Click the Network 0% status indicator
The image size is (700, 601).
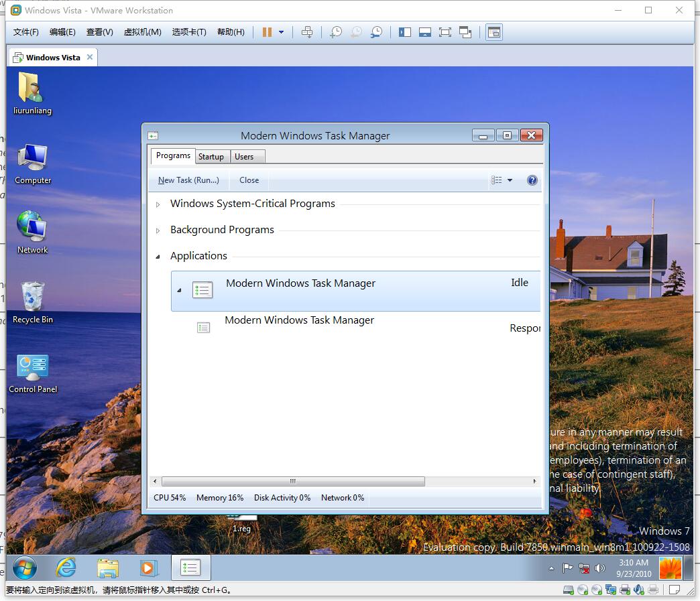coord(343,498)
